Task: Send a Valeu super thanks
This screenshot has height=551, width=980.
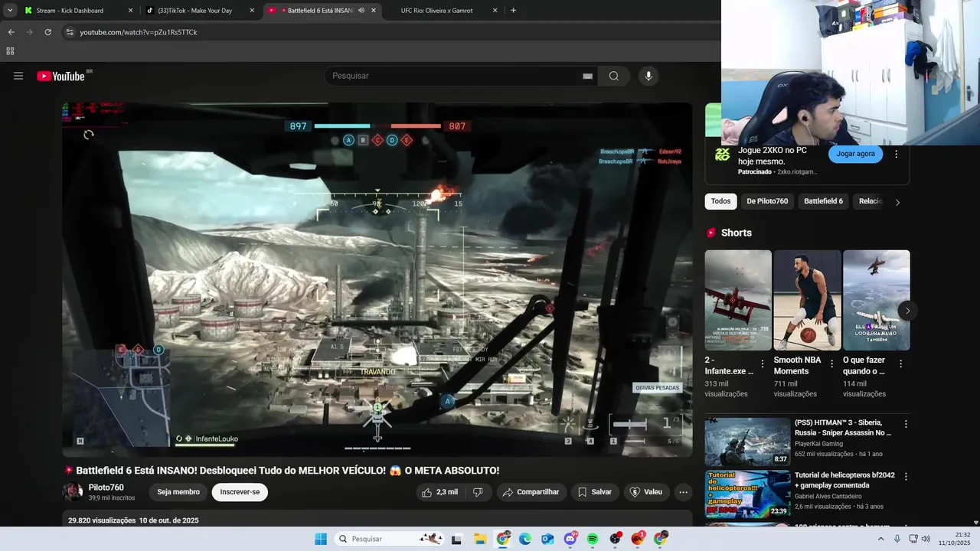Action: [x=646, y=492]
